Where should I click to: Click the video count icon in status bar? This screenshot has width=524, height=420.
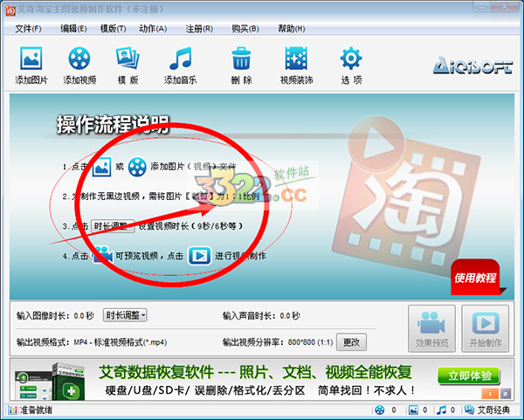pyautogui.click(x=380, y=410)
